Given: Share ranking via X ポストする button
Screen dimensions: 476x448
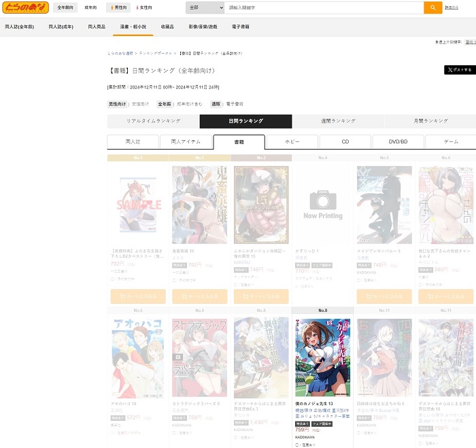Looking at the screenshot, I should point(460,70).
